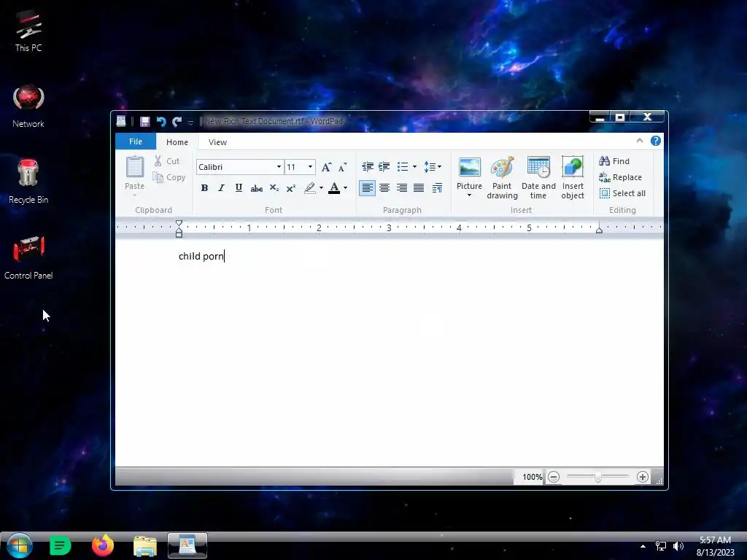Align text left
This screenshot has height=560, width=747.
[367, 188]
